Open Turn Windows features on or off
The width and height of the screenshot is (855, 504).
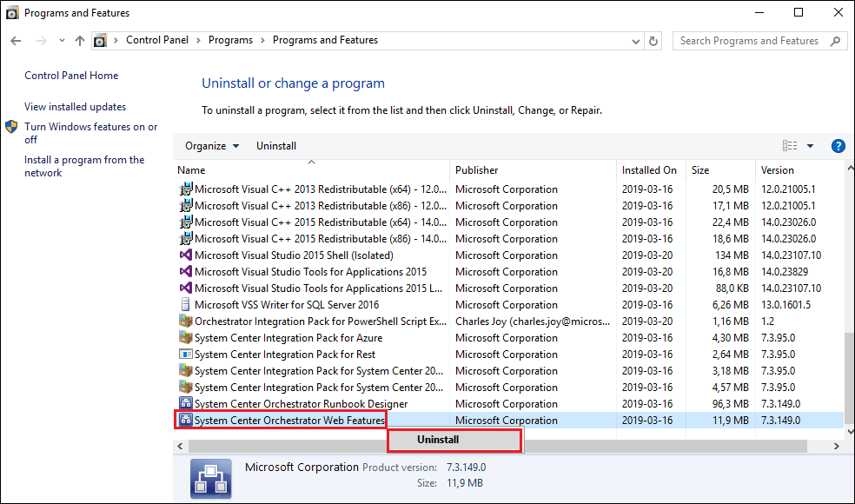tap(91, 133)
